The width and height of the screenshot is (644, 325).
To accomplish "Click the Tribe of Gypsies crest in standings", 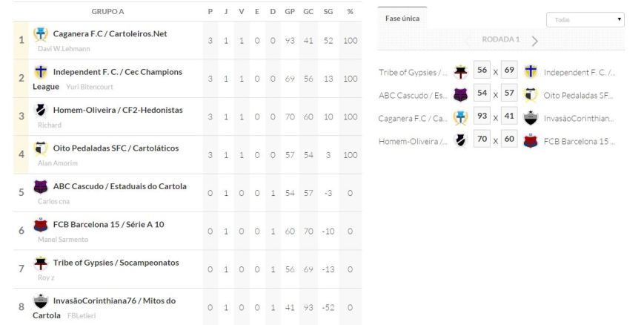I will pyautogui.click(x=41, y=263).
